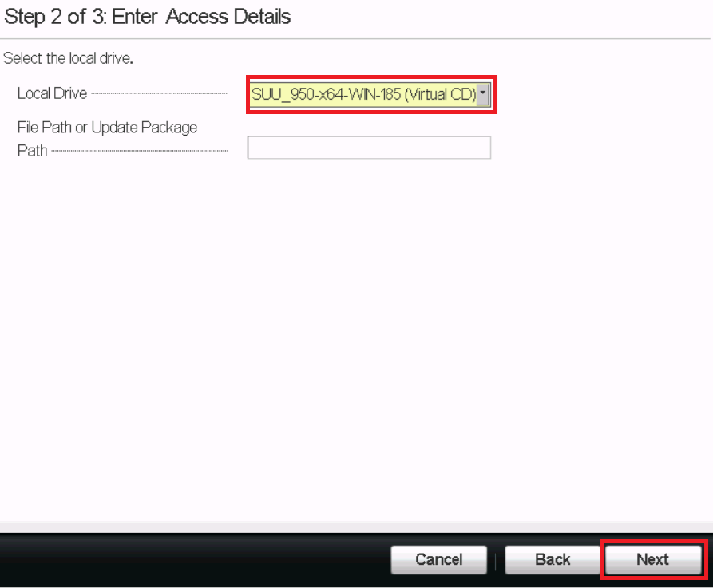
Task: Click the Path label text
Action: click(32, 151)
